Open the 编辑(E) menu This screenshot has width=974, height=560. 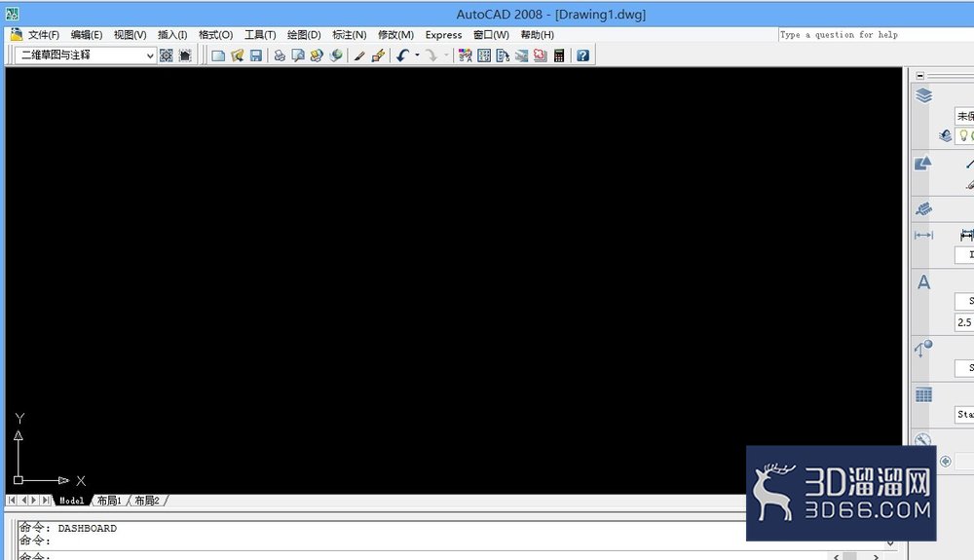(87, 35)
